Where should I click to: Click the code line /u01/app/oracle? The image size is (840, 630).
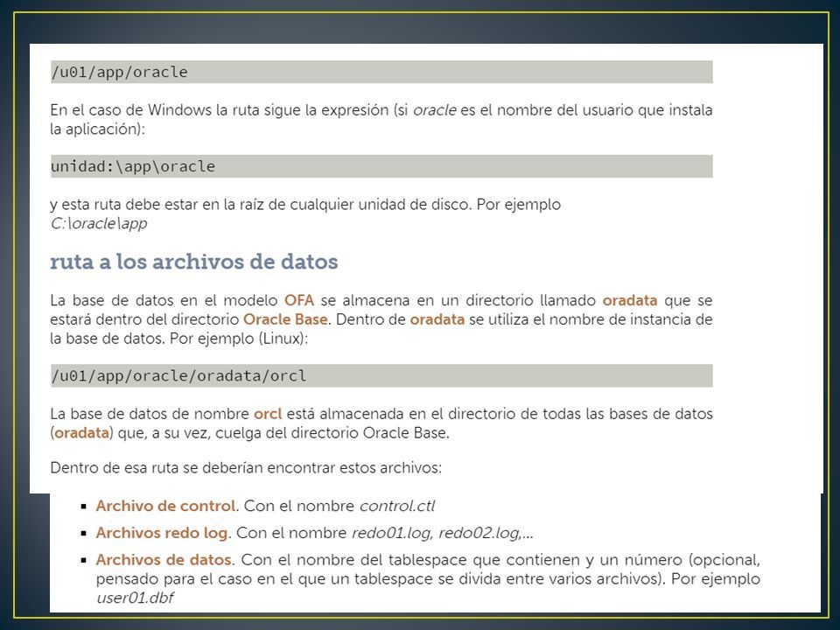click(381, 72)
